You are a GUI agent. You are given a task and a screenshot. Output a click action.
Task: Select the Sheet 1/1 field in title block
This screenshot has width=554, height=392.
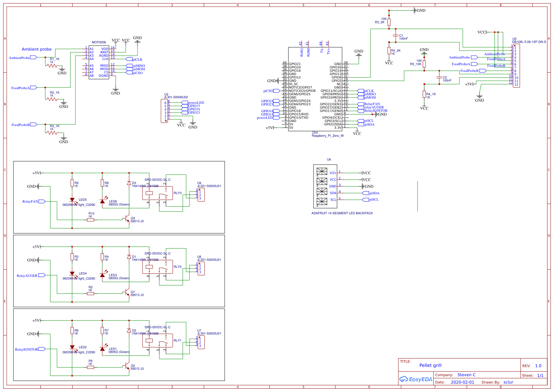click(532, 375)
